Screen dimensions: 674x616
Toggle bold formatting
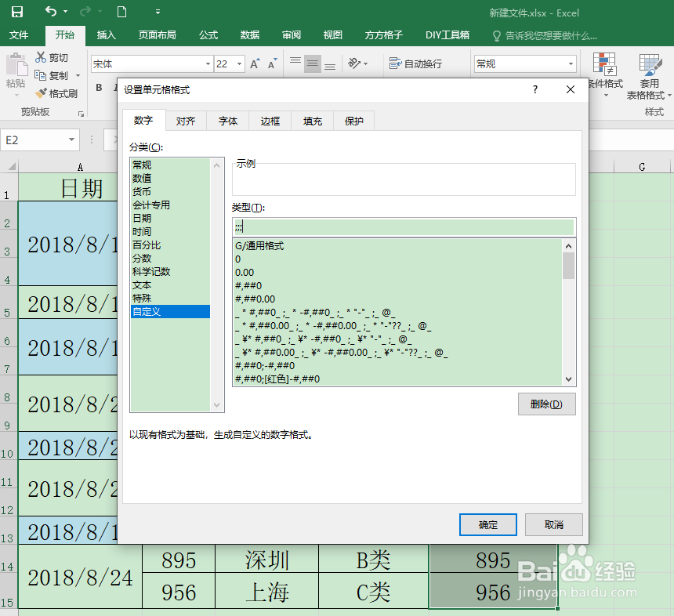pyautogui.click(x=97, y=89)
